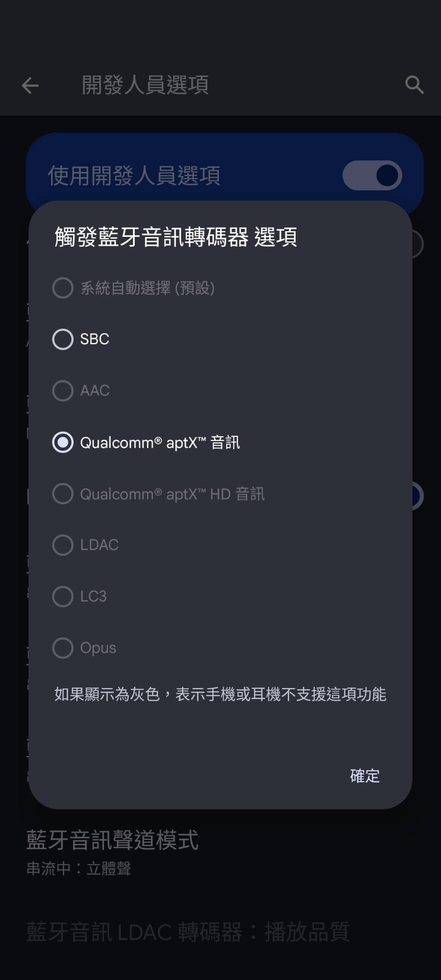Choose the AAC codec option
This screenshot has height=980, width=441.
tap(63, 391)
